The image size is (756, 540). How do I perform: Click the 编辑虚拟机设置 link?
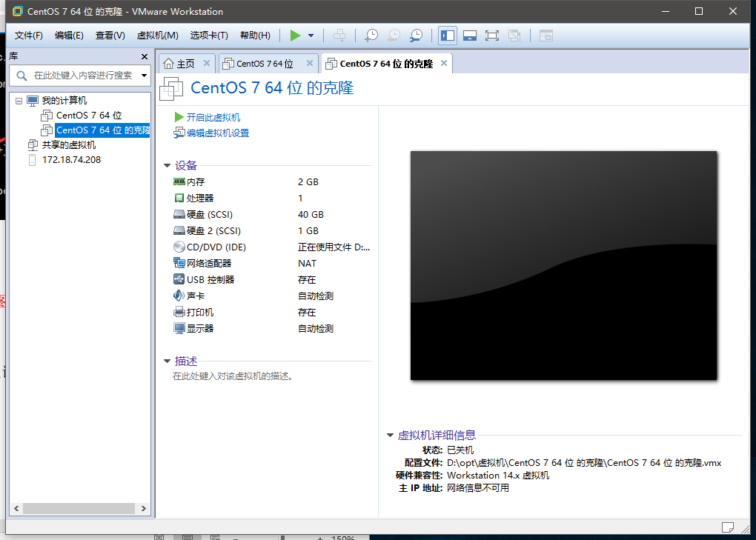(x=217, y=133)
